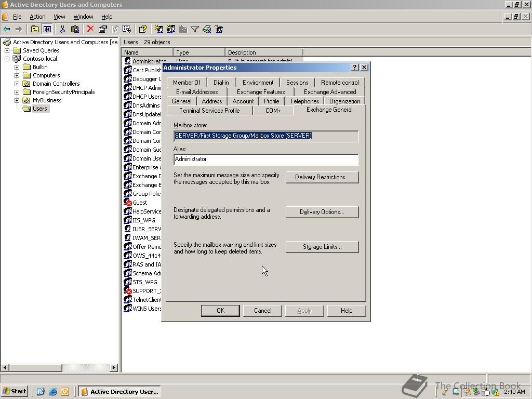Open the Start menu
The image size is (532, 399).
point(14,392)
